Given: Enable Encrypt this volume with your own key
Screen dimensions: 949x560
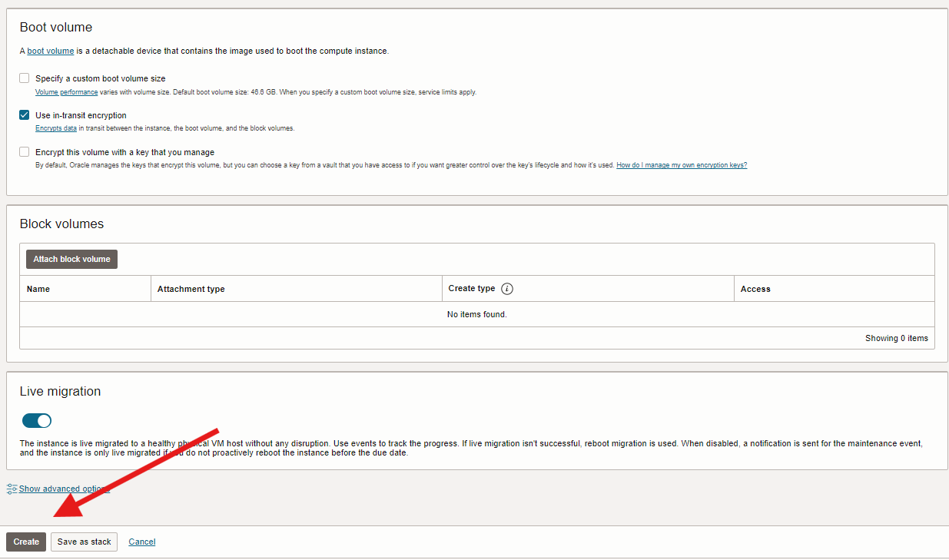Looking at the screenshot, I should coord(24,151).
